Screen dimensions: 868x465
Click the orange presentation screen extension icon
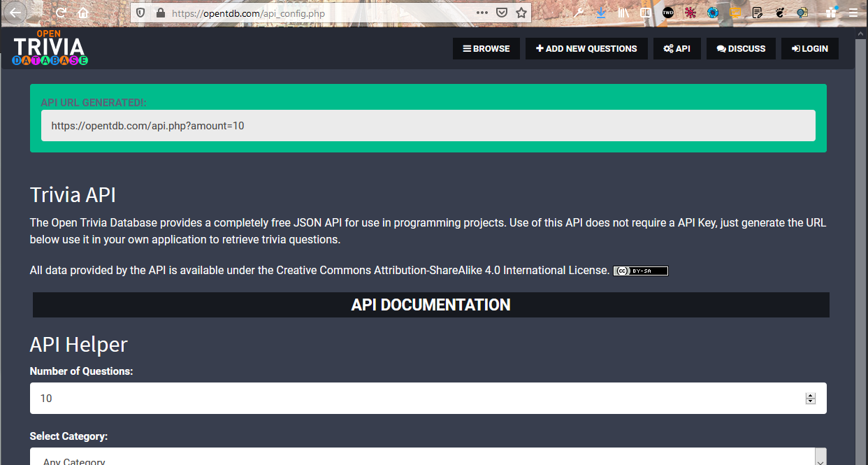[x=735, y=13]
